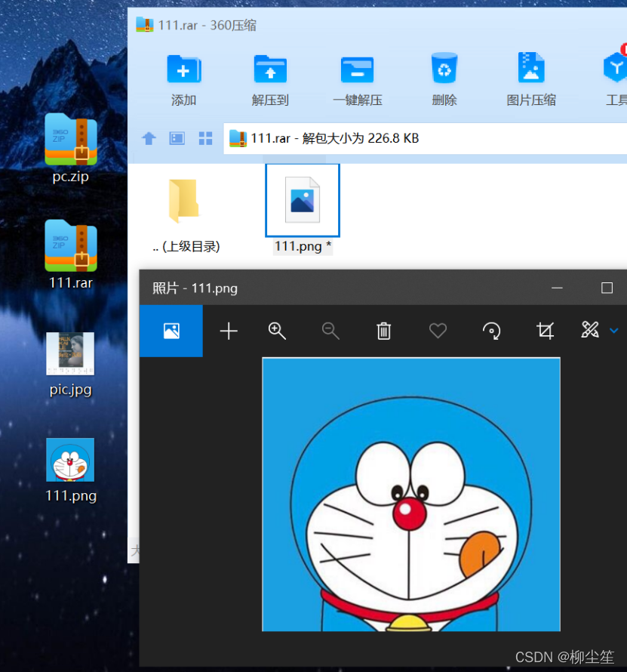Go up one level with the up arrow
Image resolution: width=627 pixels, height=672 pixels.
[x=149, y=138]
